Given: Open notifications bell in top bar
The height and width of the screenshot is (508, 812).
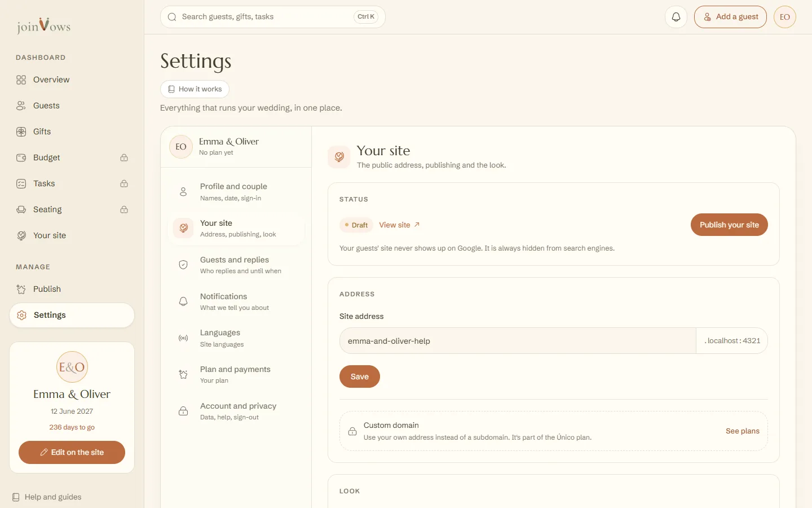Looking at the screenshot, I should point(676,17).
